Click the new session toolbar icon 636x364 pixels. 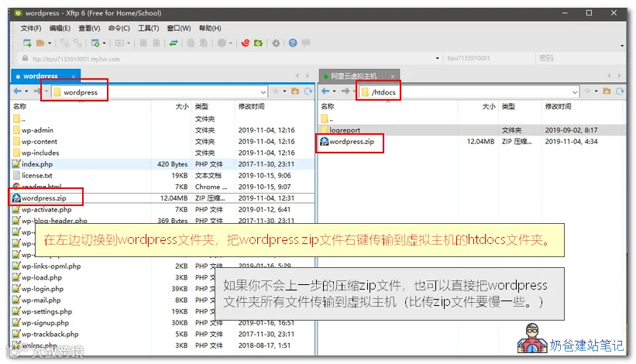coord(27,43)
